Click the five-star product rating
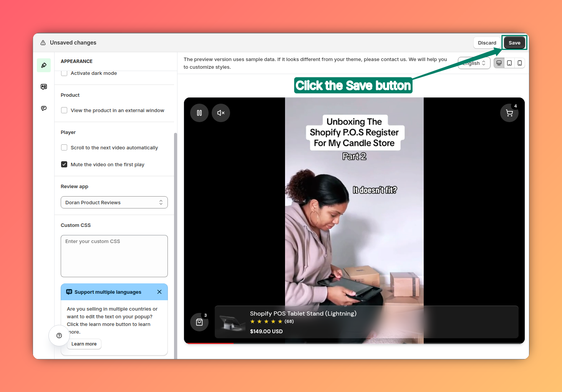Screen dimensions: 562x392 (x=266, y=322)
